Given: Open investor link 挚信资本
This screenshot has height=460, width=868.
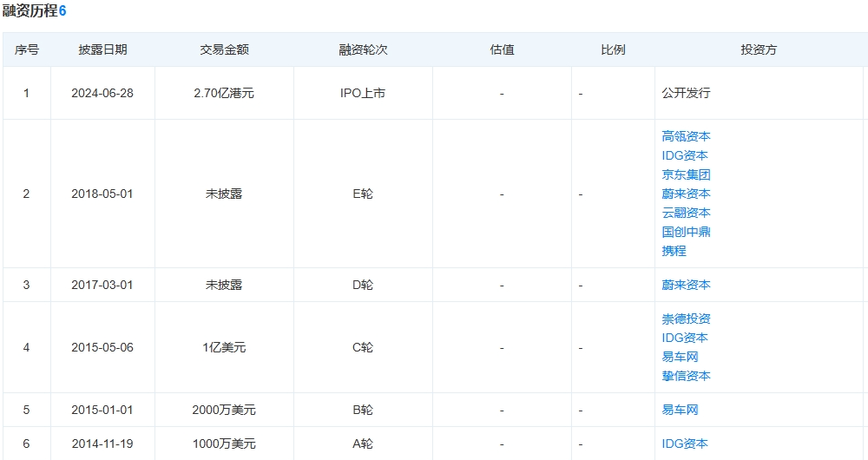Looking at the screenshot, I should 686,376.
